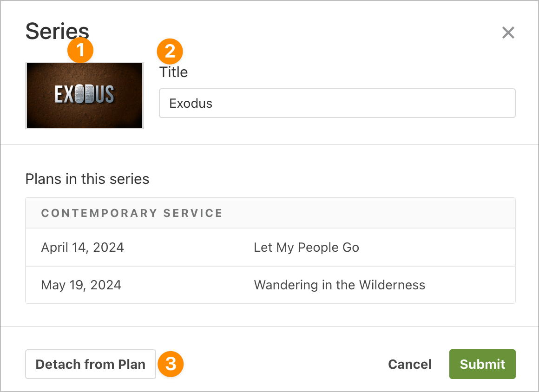Click the stone tablets graphic in the artwork
This screenshot has height=392, width=539.
pos(84,94)
